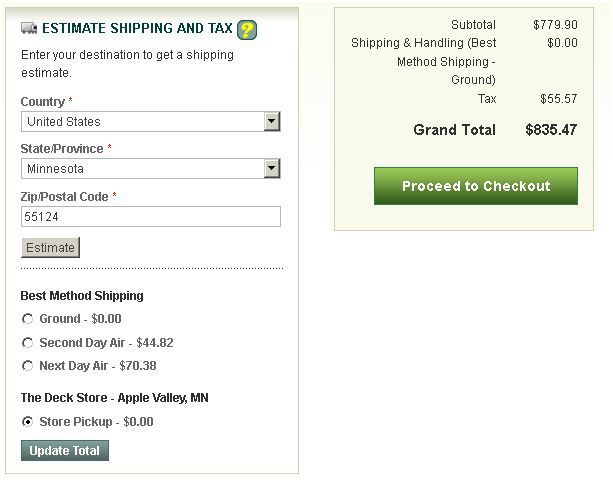Image resolution: width=613 pixels, height=482 pixels.
Task: Select Next Day Air radio button
Action: click(x=27, y=366)
